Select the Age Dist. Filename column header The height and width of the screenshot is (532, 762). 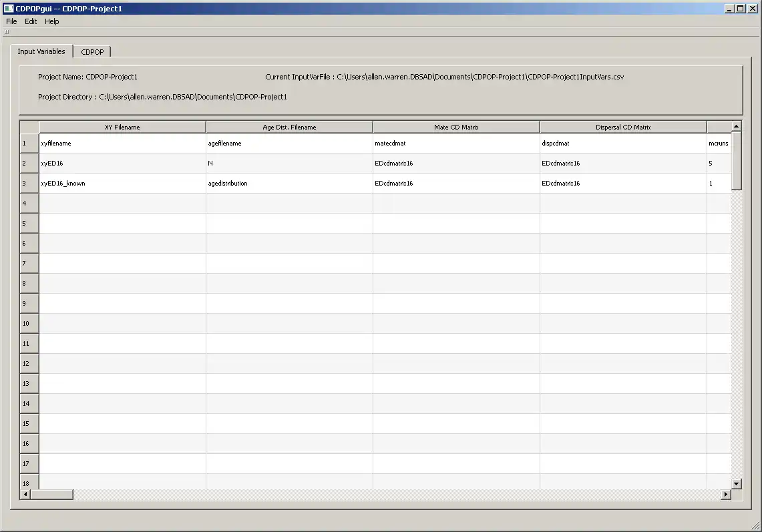pyautogui.click(x=289, y=127)
